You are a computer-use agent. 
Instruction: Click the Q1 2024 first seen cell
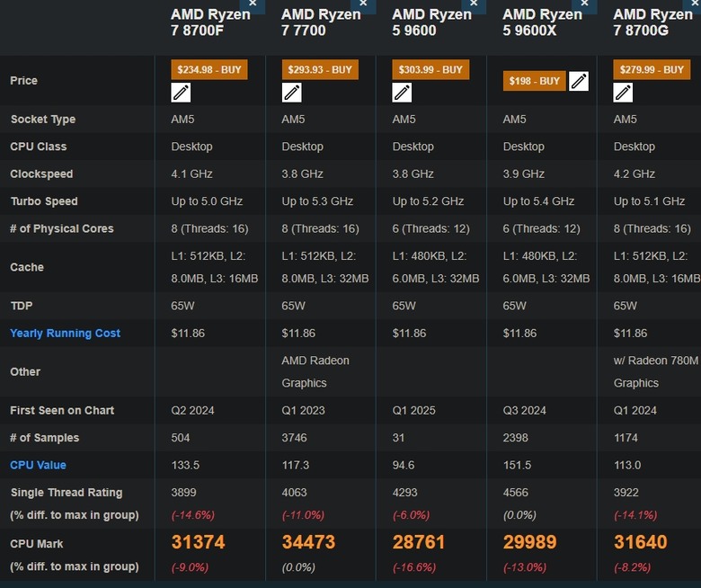click(x=635, y=411)
